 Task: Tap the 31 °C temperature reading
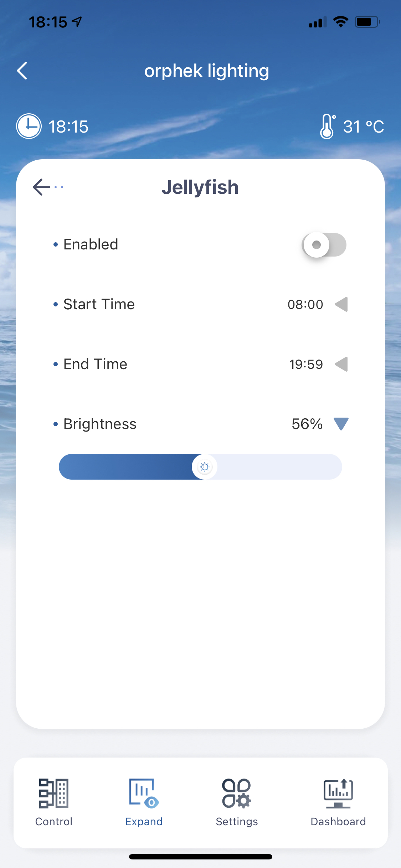pyautogui.click(x=364, y=126)
